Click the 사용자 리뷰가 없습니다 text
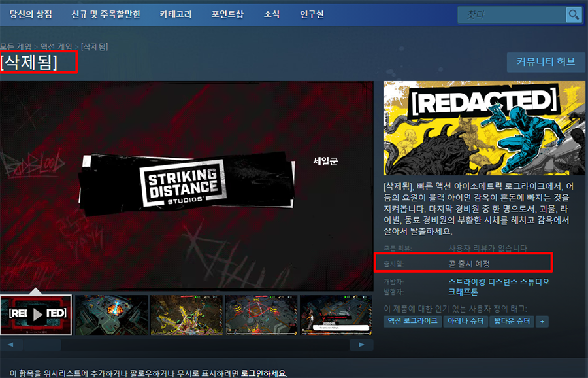The image size is (588, 378). (487, 248)
